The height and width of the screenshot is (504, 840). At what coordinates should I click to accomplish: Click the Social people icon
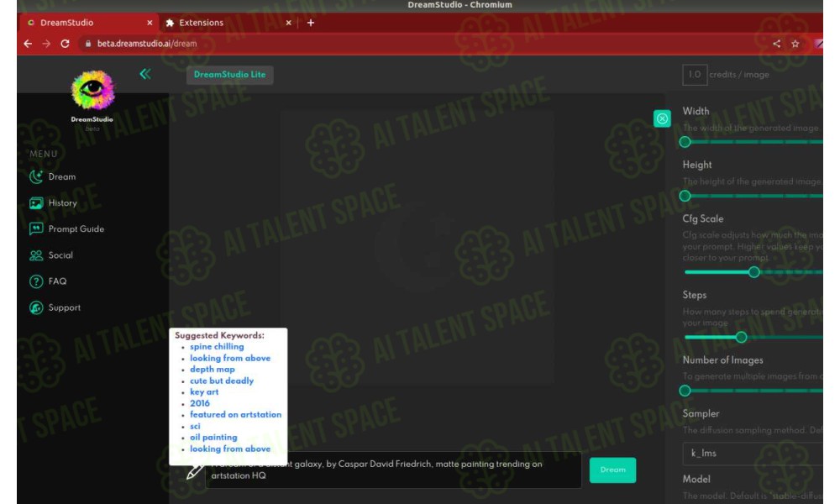pyautogui.click(x=36, y=255)
